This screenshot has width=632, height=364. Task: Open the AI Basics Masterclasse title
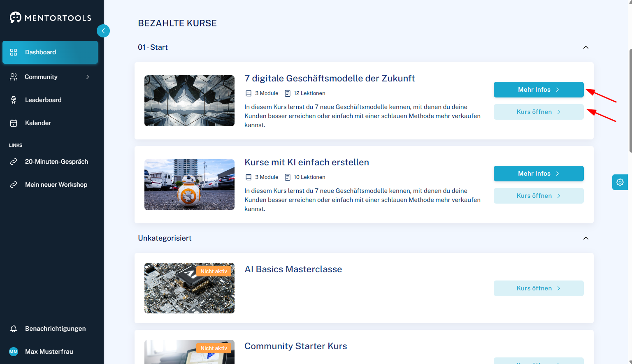[x=293, y=269]
